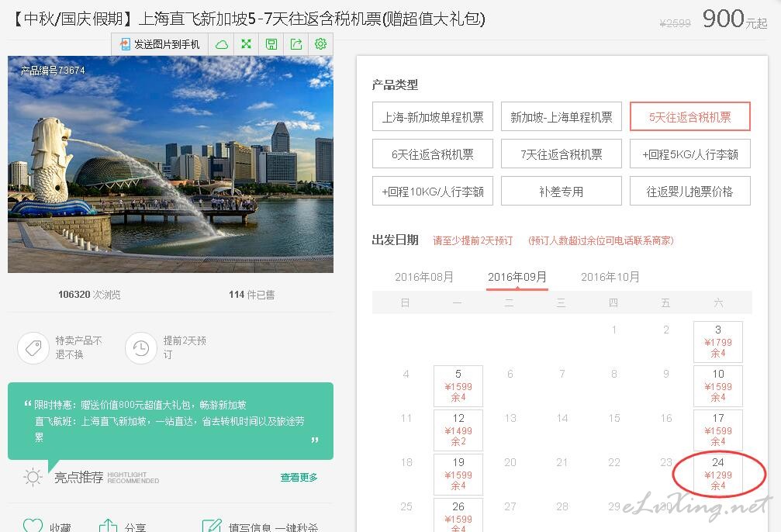
Task: Click the 114 件已售 sold count
Action: tap(251, 295)
